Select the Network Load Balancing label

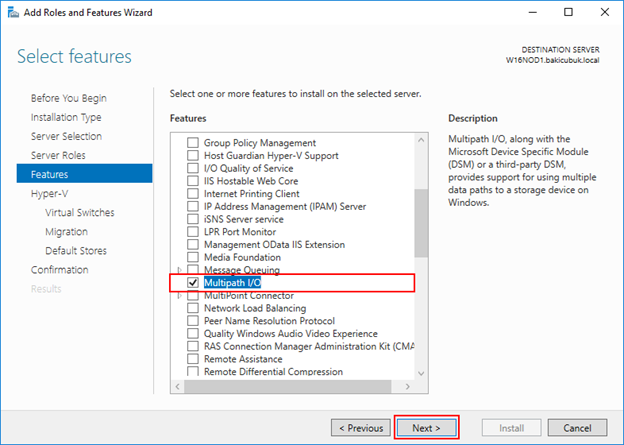pyautogui.click(x=255, y=308)
